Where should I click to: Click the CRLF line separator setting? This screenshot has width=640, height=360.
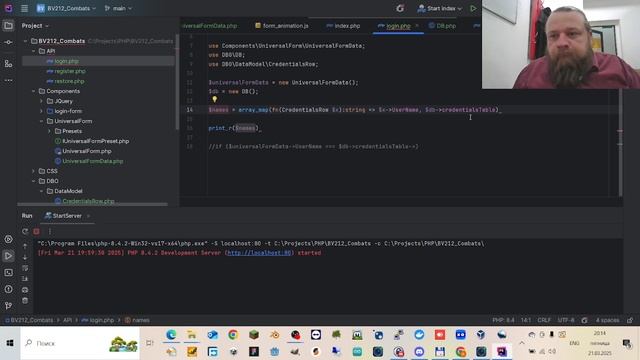544,320
